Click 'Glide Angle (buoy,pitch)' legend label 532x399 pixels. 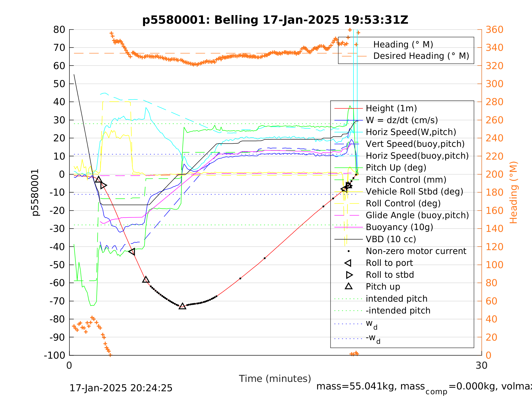coord(417,215)
